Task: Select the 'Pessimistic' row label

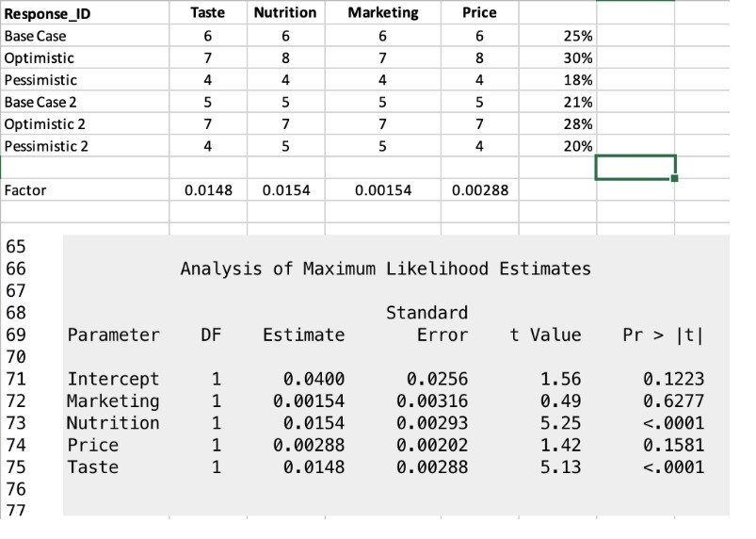Action: pos(40,80)
